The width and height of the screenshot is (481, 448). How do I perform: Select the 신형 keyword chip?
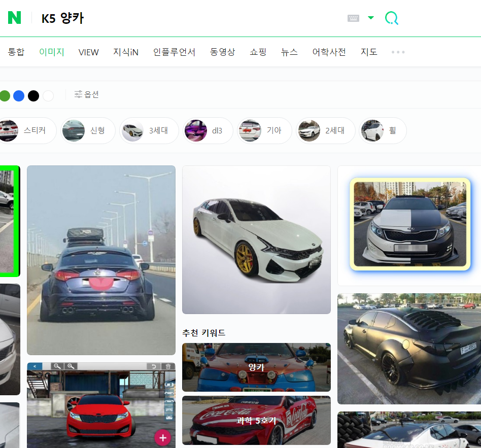pos(88,130)
